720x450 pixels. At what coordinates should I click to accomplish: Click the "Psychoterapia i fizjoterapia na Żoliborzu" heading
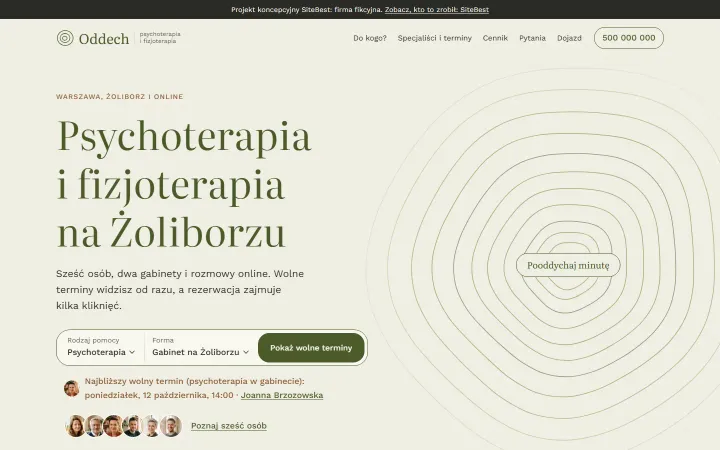tap(184, 184)
